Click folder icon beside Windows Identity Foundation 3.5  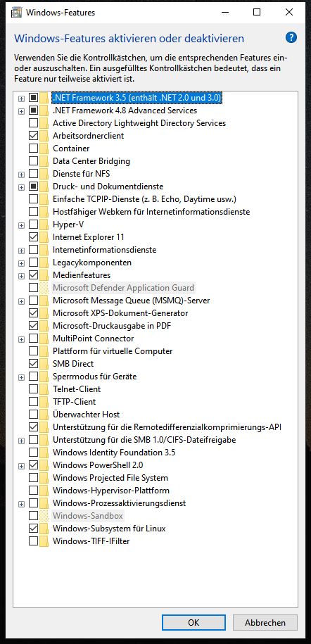tap(44, 453)
